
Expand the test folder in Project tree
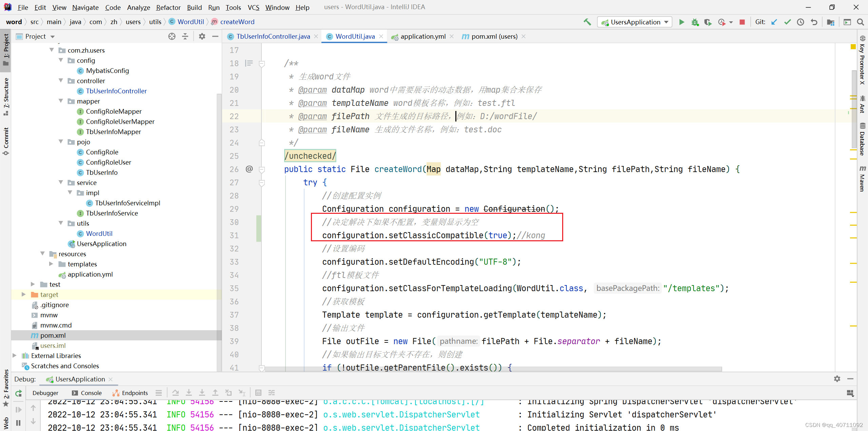pos(33,284)
